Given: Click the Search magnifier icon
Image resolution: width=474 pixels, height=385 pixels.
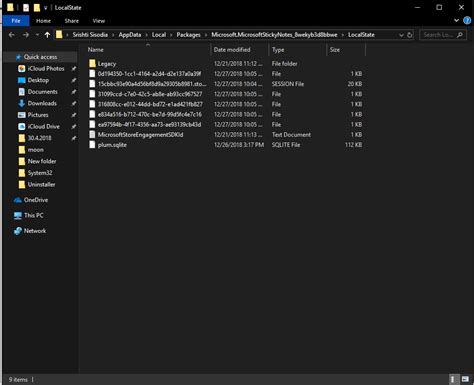Looking at the screenshot, I should 460,35.
